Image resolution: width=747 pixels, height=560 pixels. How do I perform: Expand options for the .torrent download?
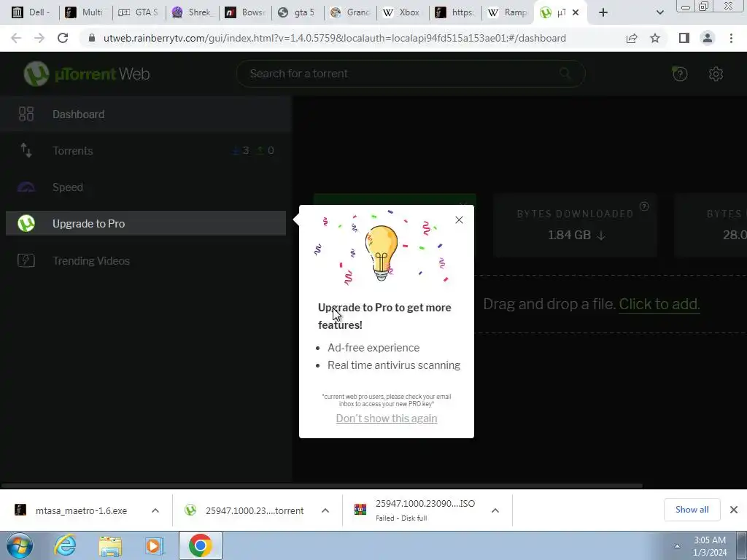pos(325,510)
